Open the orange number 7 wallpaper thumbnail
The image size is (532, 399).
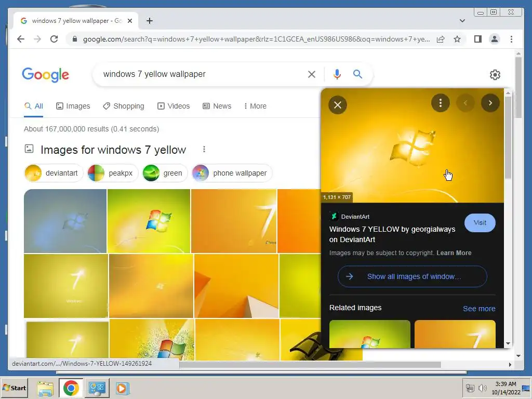click(234, 221)
